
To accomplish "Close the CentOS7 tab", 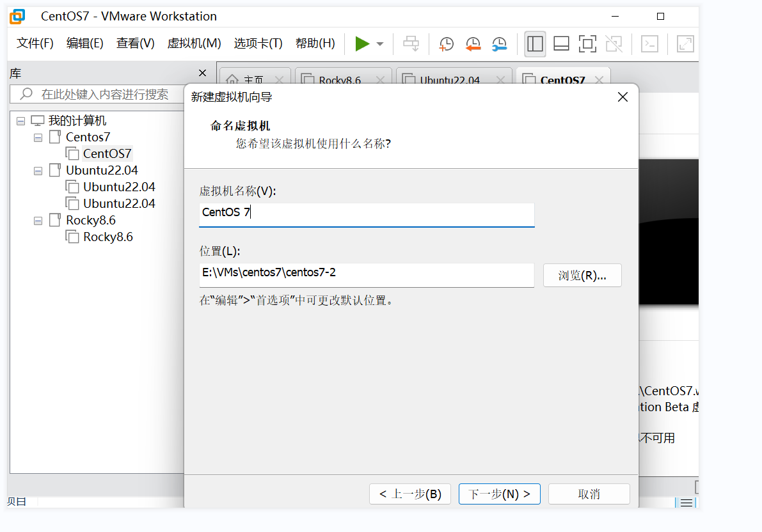I will click(599, 80).
